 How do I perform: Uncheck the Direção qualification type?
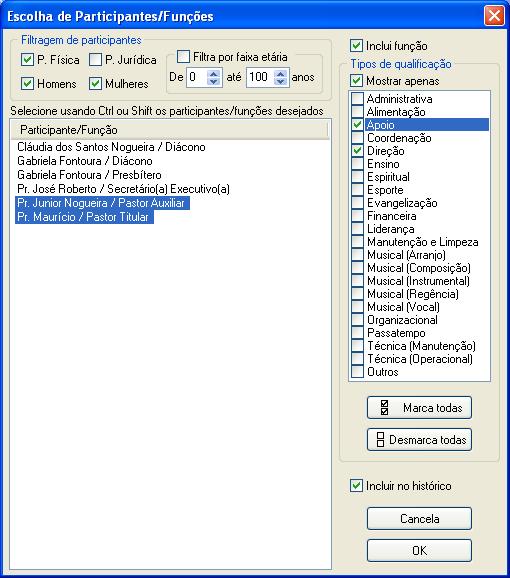pos(357,150)
